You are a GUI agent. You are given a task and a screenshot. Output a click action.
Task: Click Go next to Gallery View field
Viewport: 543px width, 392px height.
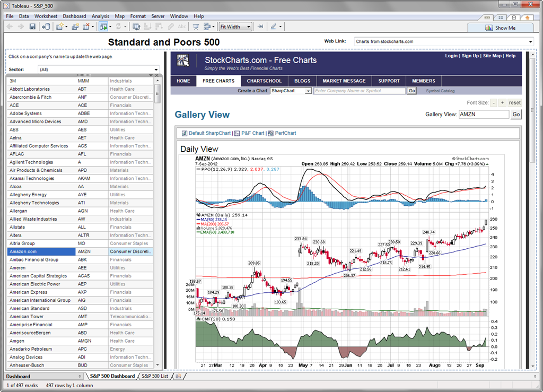516,114
